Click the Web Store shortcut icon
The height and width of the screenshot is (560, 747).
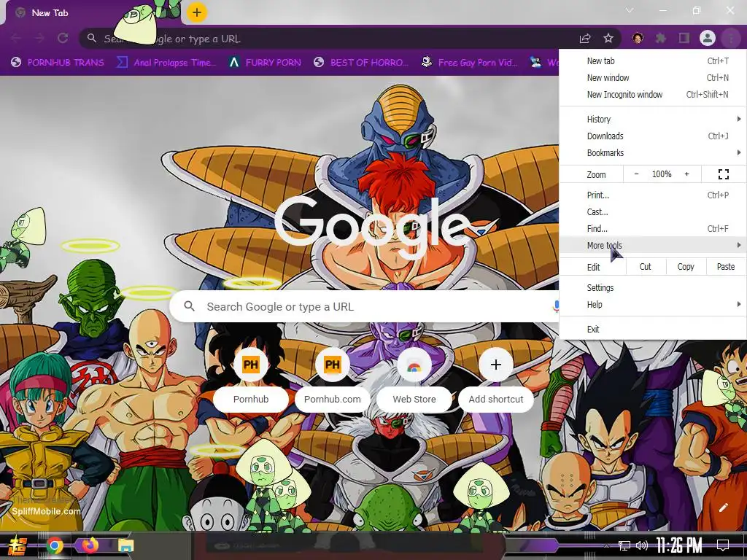[414, 365]
